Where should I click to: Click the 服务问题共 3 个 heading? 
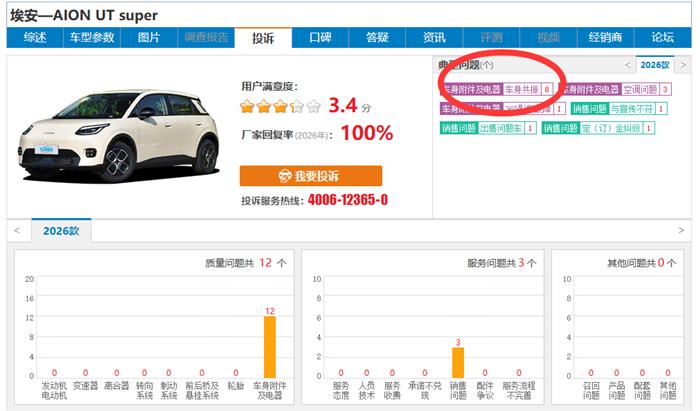[x=502, y=263]
